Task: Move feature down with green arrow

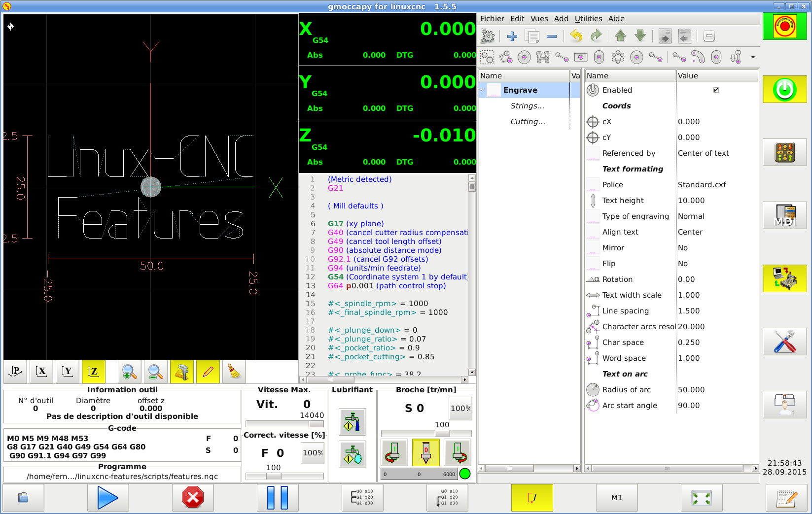Action: point(640,36)
